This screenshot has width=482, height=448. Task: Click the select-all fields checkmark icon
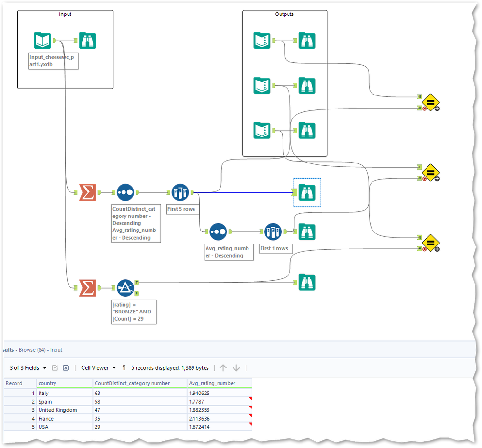click(55, 367)
